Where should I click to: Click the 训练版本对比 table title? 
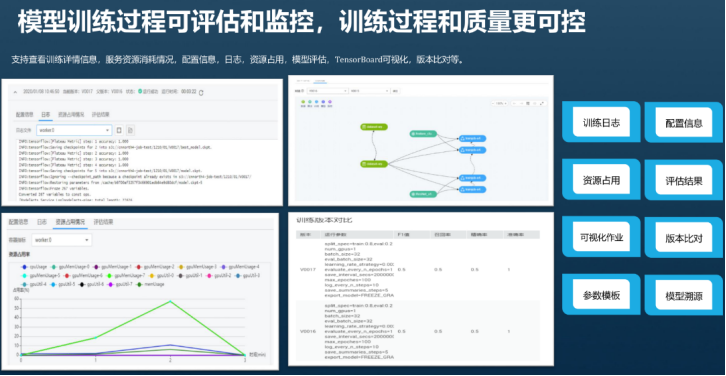(x=324, y=220)
